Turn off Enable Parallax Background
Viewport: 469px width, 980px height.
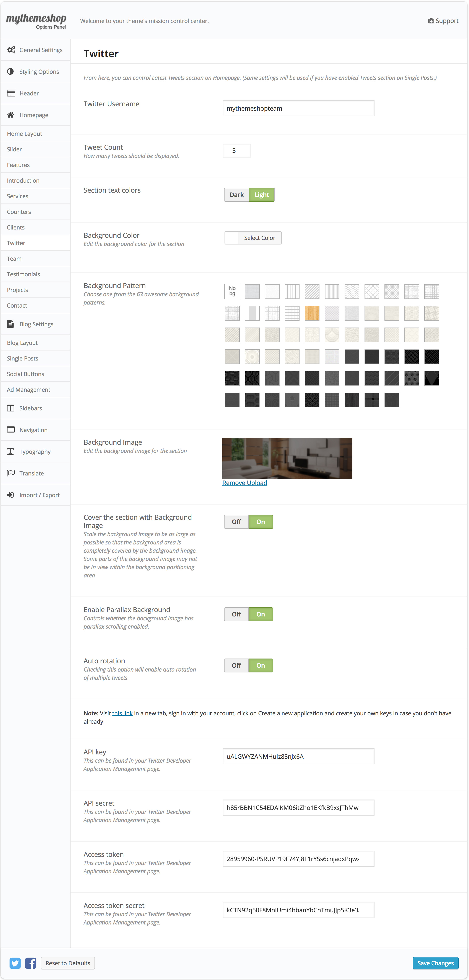click(236, 614)
